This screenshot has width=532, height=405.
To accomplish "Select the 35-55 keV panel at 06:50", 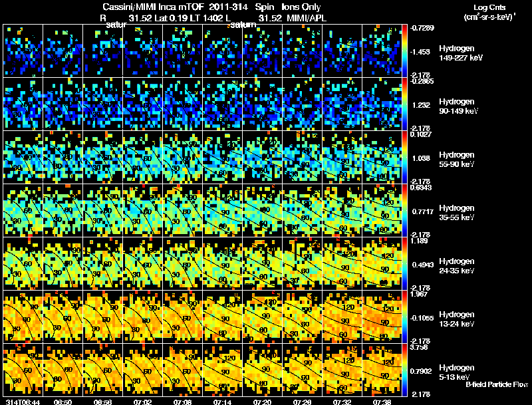I will (x=63, y=210).
